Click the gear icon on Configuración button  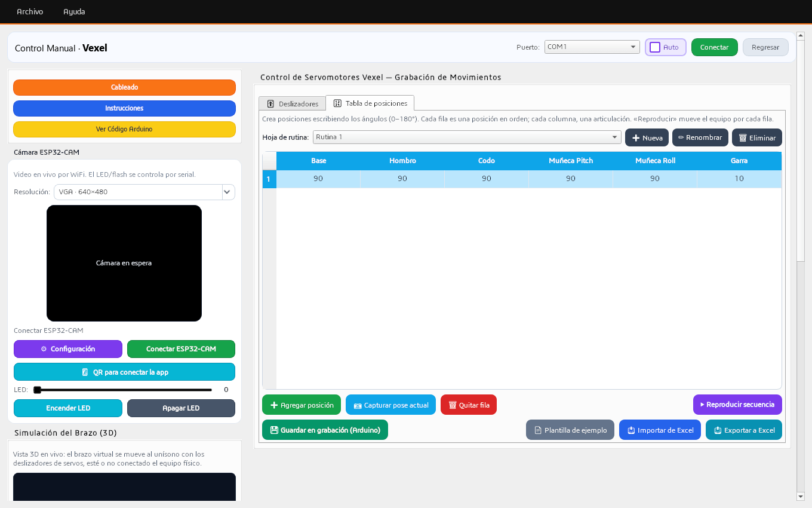[x=44, y=349]
